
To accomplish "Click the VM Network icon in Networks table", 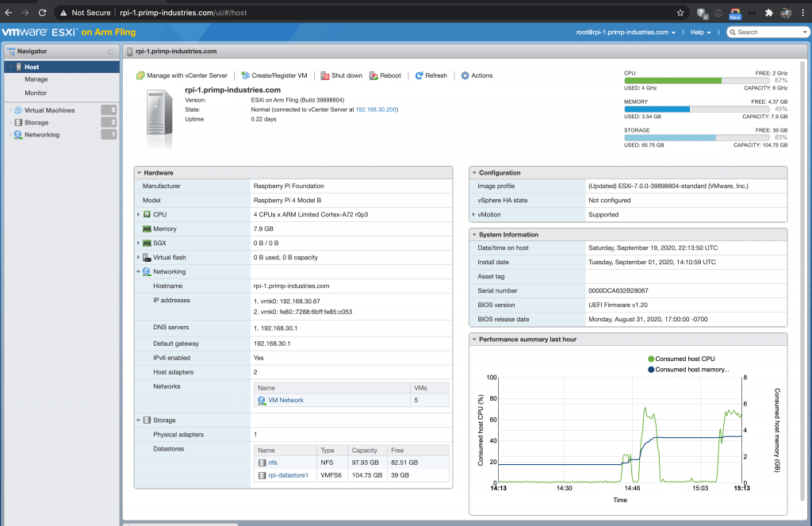I will [x=262, y=401].
